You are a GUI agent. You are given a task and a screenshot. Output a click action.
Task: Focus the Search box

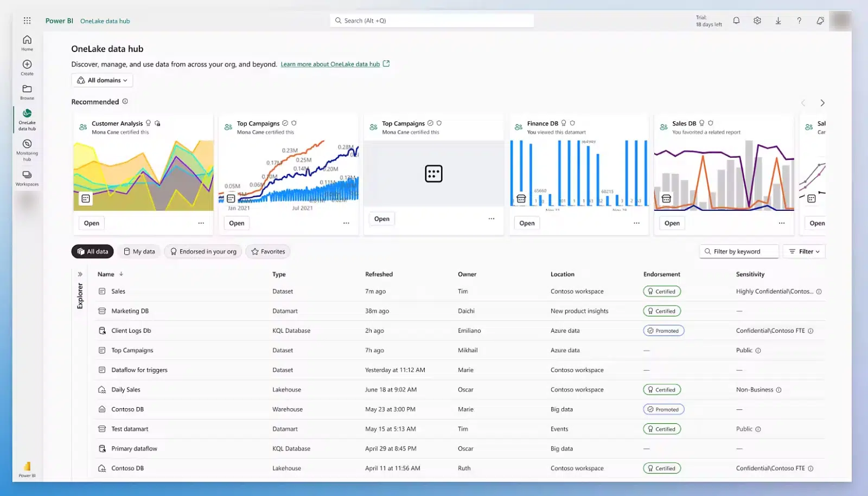pyautogui.click(x=432, y=21)
